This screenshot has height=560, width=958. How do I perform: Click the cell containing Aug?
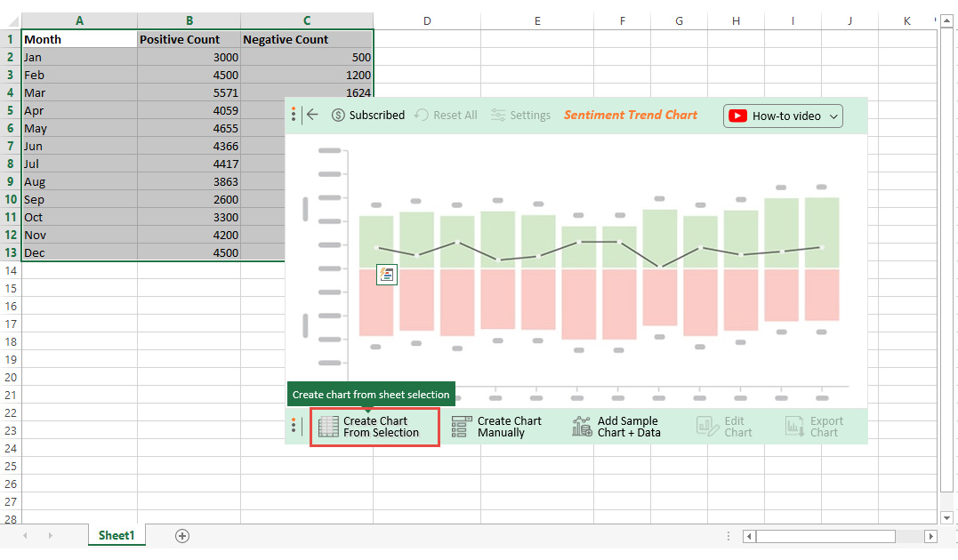79,182
